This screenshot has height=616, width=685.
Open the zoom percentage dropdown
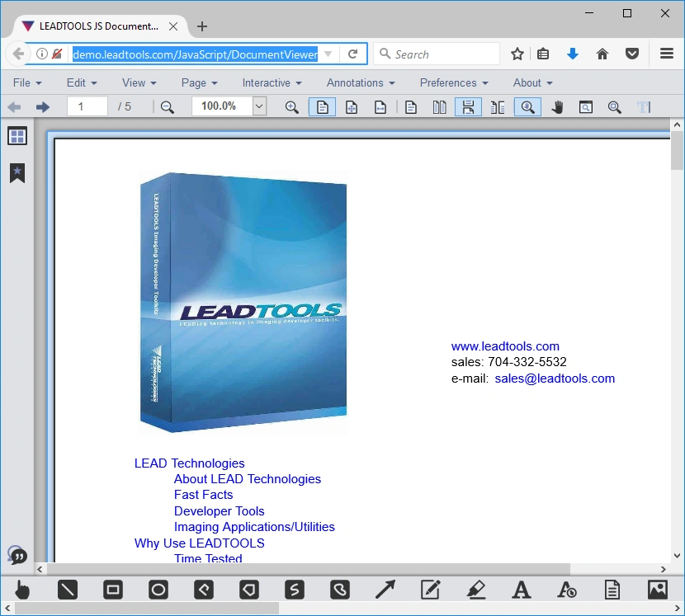point(259,106)
